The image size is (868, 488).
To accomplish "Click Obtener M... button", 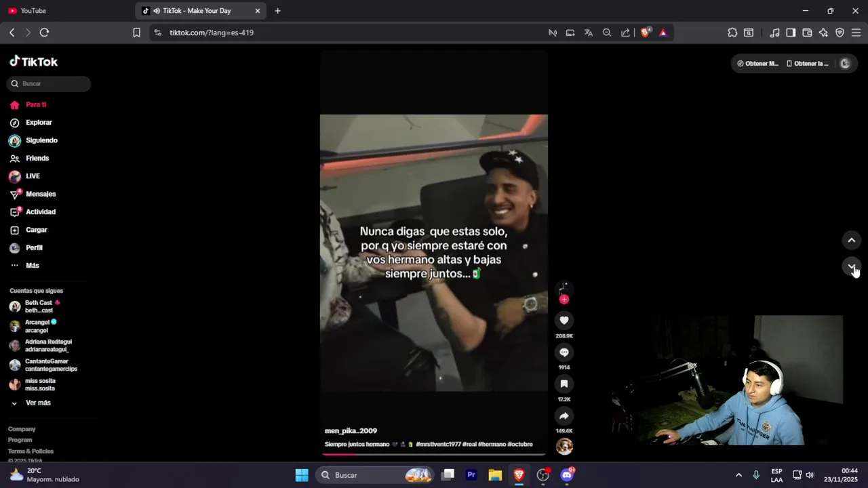I will tap(757, 64).
